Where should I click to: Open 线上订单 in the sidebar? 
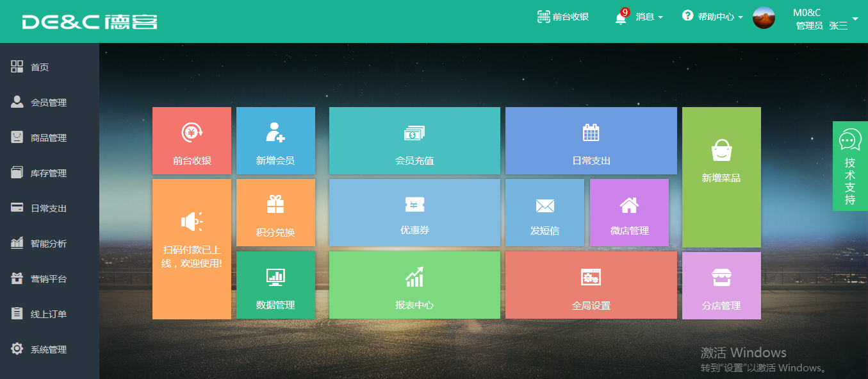point(49,314)
